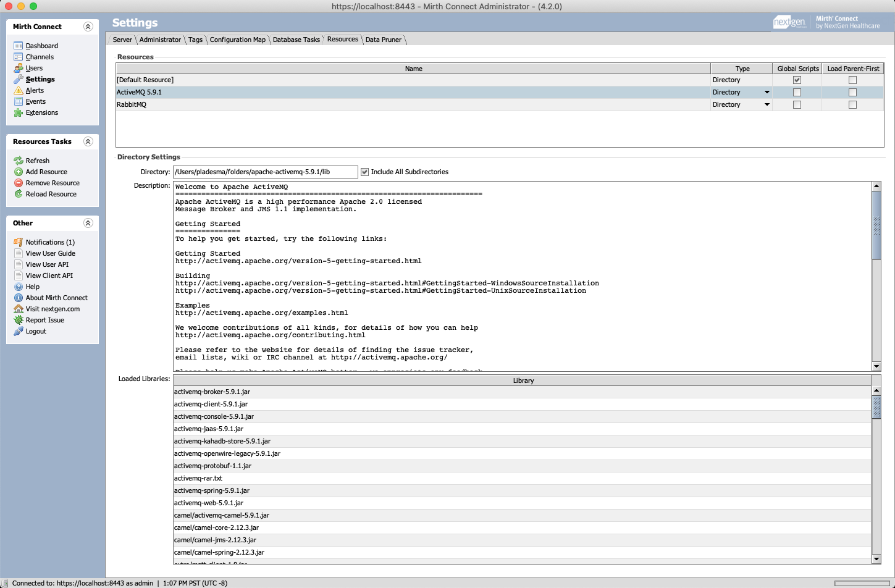This screenshot has height=588, width=895.
Task: Click Loaded Libraries scrollbar up arrow
Action: [x=876, y=390]
